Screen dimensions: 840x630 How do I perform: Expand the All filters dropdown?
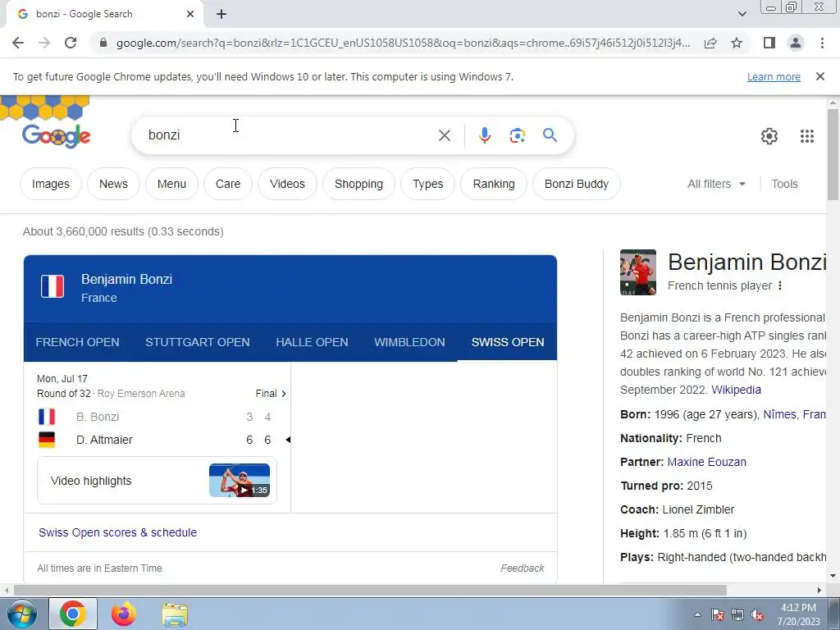716,184
